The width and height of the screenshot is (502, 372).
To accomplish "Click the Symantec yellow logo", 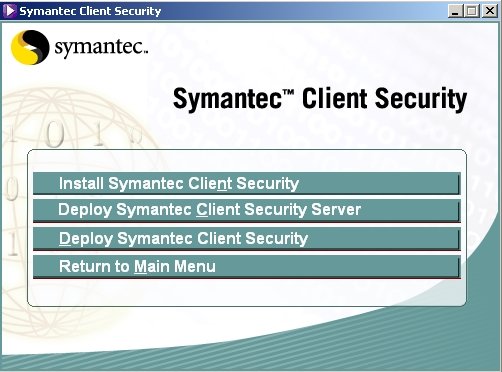I will point(30,47).
